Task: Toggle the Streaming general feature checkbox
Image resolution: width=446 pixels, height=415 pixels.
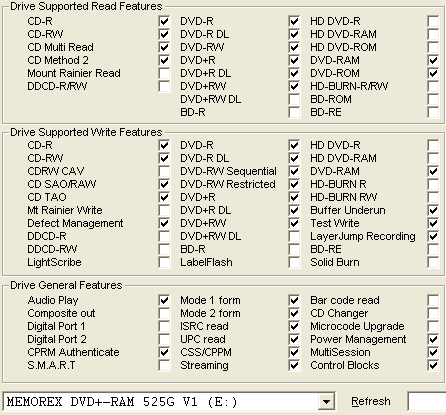Action: coord(294,365)
